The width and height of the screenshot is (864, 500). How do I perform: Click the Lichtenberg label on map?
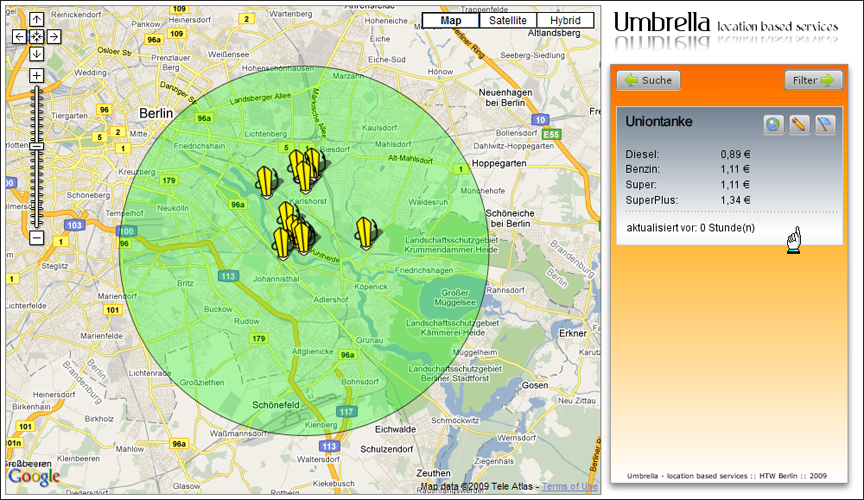[x=266, y=134]
